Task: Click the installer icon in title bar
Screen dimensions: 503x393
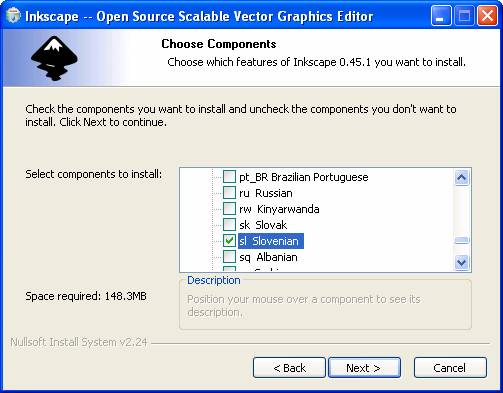Action: click(x=13, y=16)
